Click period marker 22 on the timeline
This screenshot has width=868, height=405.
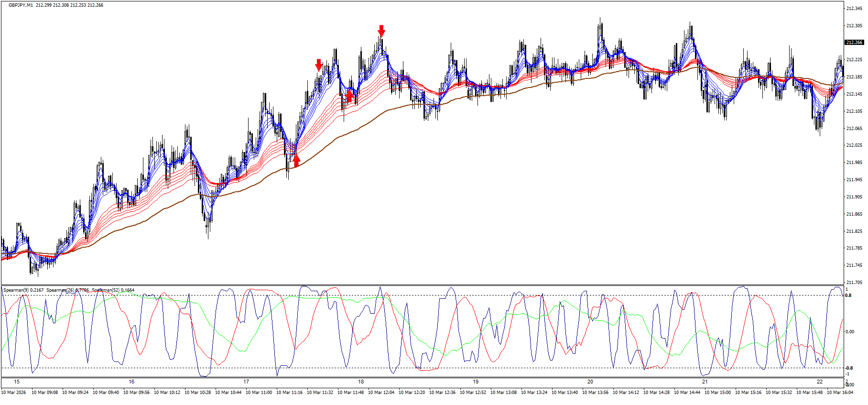pyautogui.click(x=820, y=382)
